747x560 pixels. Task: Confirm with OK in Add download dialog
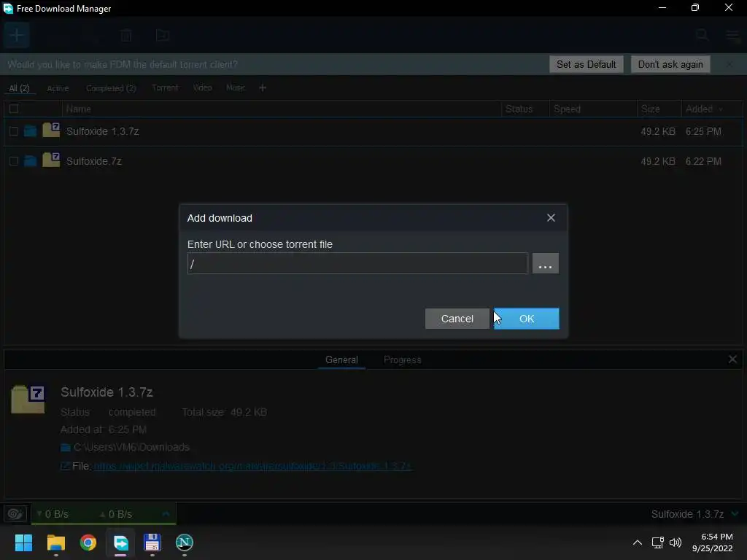[x=527, y=319]
